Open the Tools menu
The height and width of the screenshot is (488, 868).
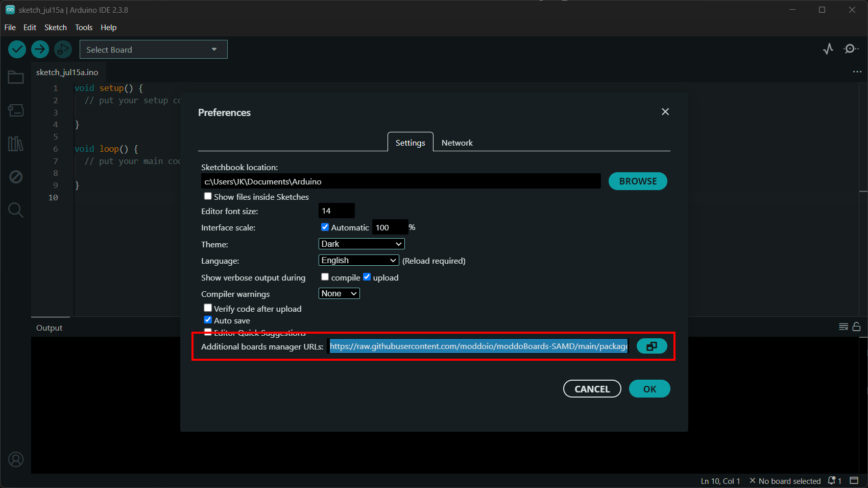(84, 28)
